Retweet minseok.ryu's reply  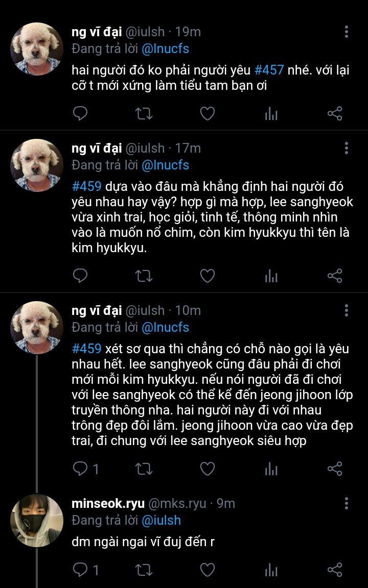pos(144,570)
